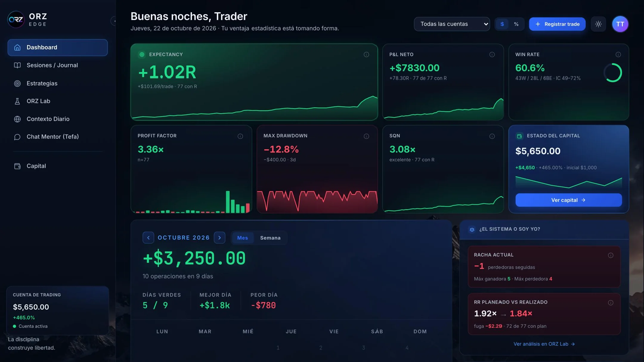Show info for the Expectancy card

click(366, 55)
